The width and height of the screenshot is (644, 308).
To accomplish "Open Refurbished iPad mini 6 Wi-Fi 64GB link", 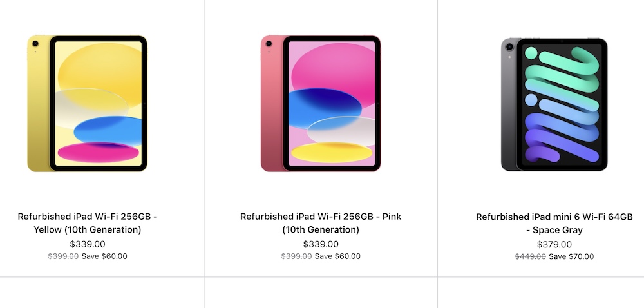I will [554, 224].
